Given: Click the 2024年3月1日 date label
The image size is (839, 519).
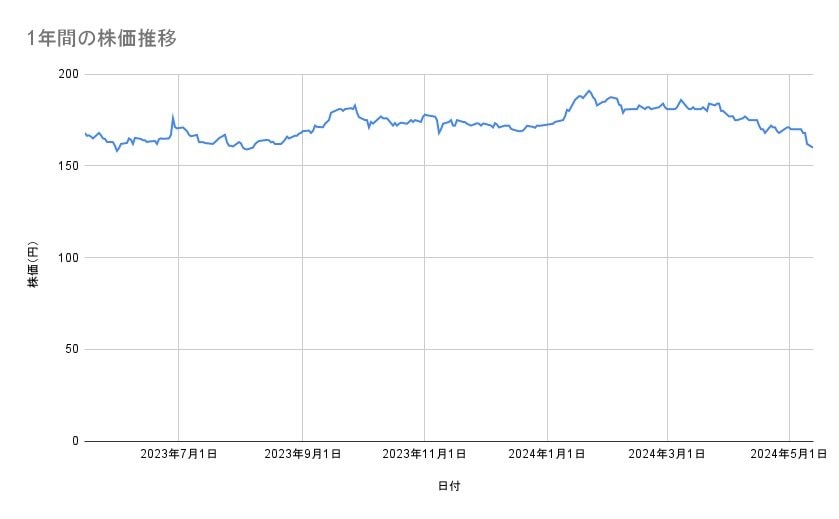Looking at the screenshot, I should coord(666,454).
